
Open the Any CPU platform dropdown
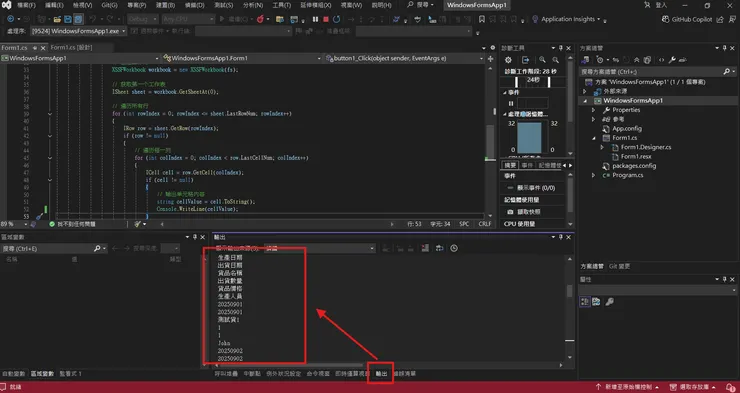click(x=188, y=19)
